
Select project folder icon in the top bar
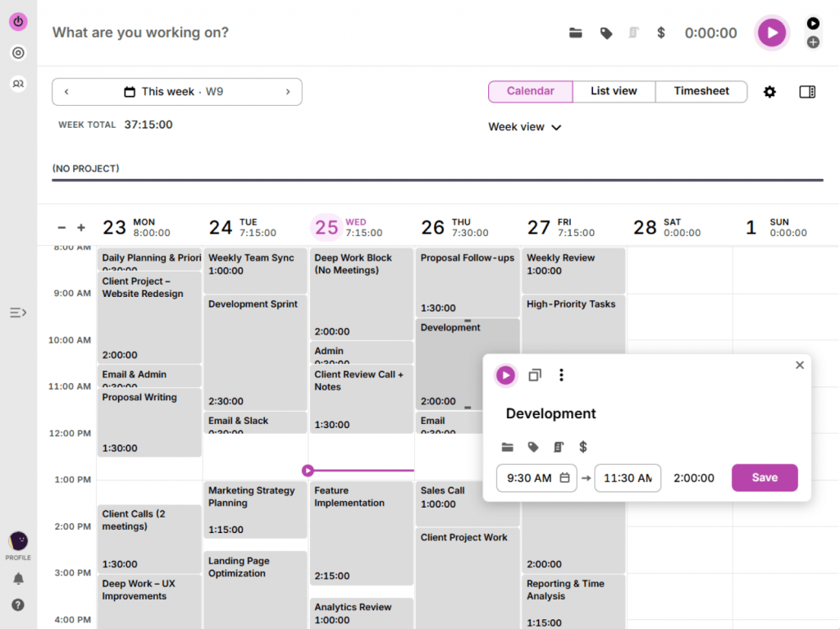pos(576,33)
